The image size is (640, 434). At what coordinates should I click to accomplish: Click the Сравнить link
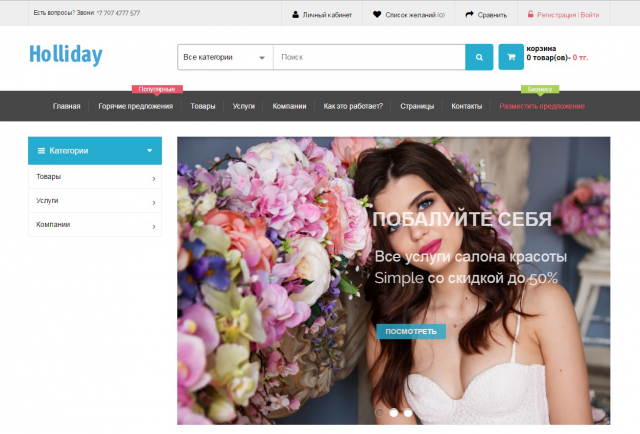click(x=492, y=15)
